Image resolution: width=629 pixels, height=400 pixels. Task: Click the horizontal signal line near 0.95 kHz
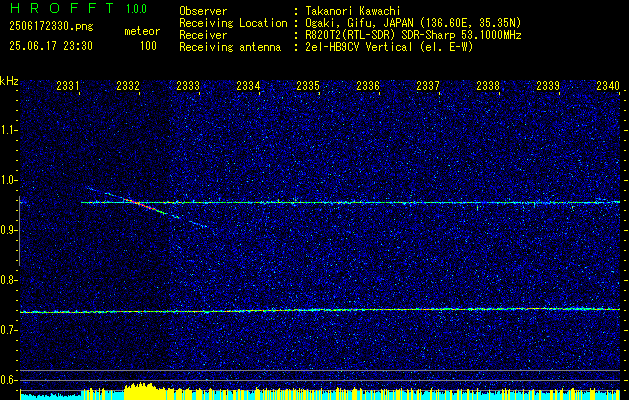click(x=350, y=202)
